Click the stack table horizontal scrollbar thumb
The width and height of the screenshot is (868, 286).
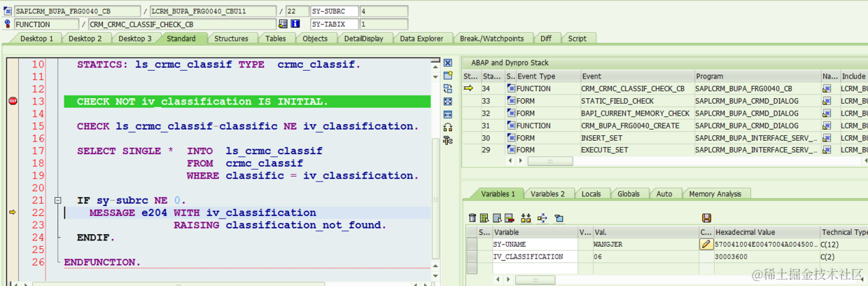[550, 161]
